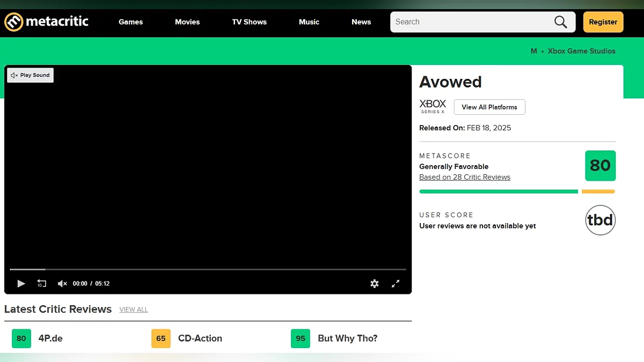Screen dimensions: 644x362
Task: Click the rewind 10 seconds icon
Action: point(41,283)
